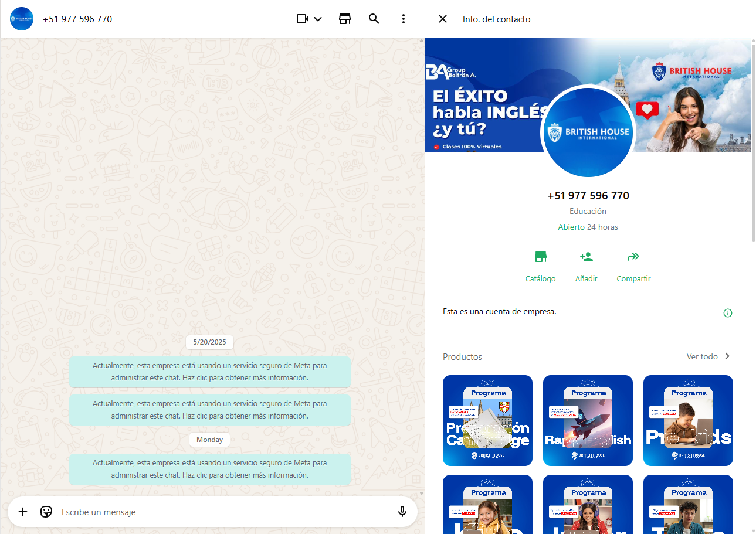756x534 pixels.
Task: Click the Añadir contact button
Action: pos(586,267)
